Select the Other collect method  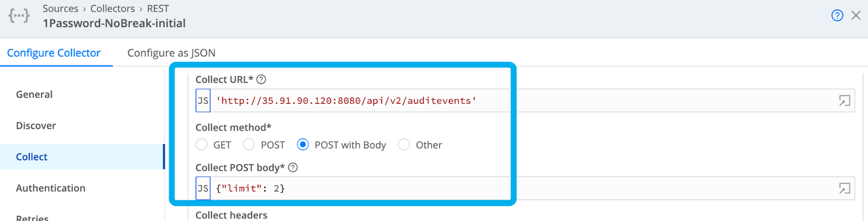(x=404, y=145)
